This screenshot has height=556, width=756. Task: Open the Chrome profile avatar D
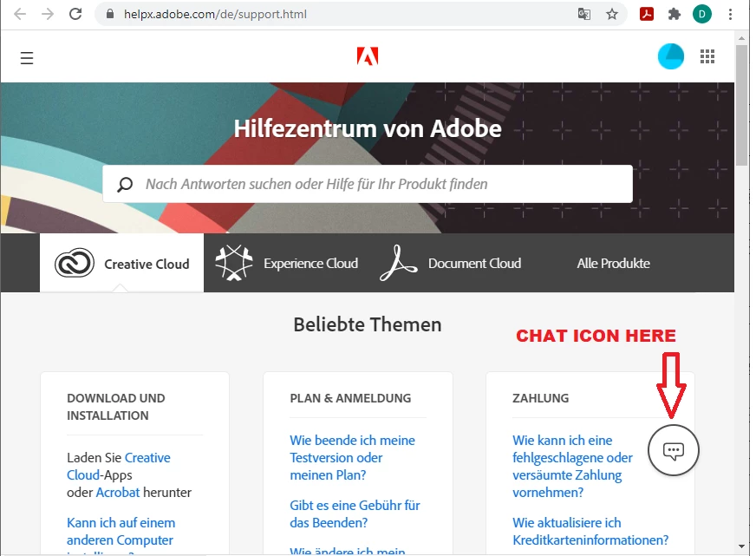pyautogui.click(x=702, y=14)
